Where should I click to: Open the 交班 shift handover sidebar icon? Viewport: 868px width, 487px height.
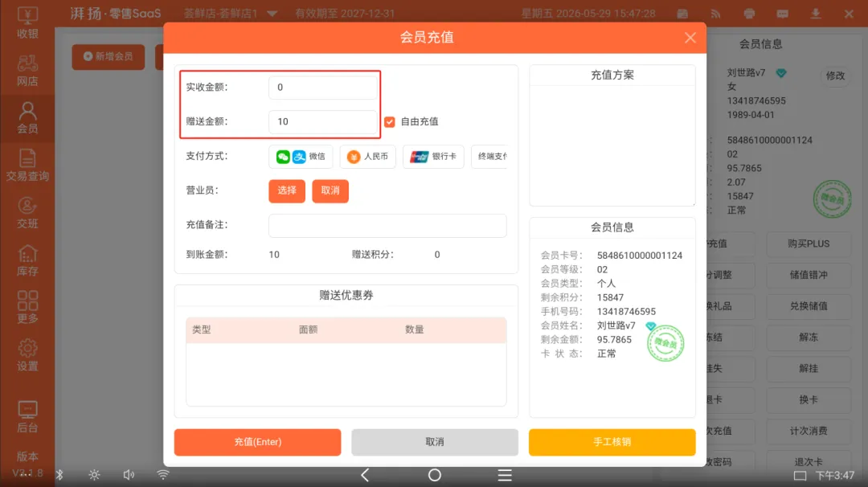[x=27, y=213]
